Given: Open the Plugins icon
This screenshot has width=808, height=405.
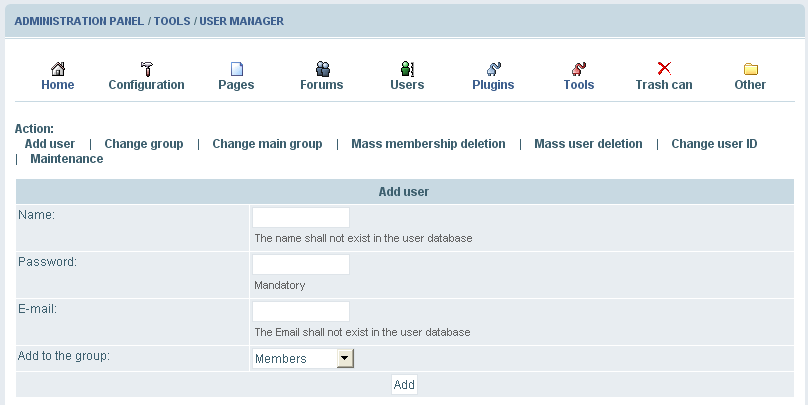Looking at the screenshot, I should [x=493, y=69].
